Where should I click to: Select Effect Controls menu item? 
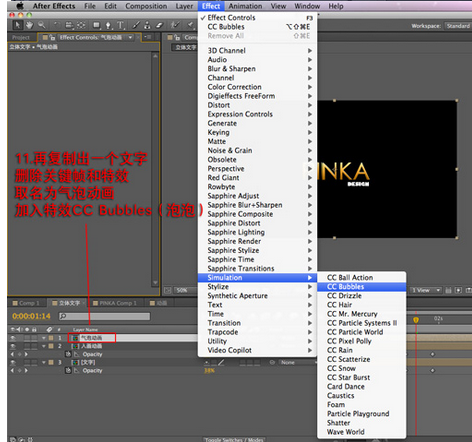(x=257, y=18)
